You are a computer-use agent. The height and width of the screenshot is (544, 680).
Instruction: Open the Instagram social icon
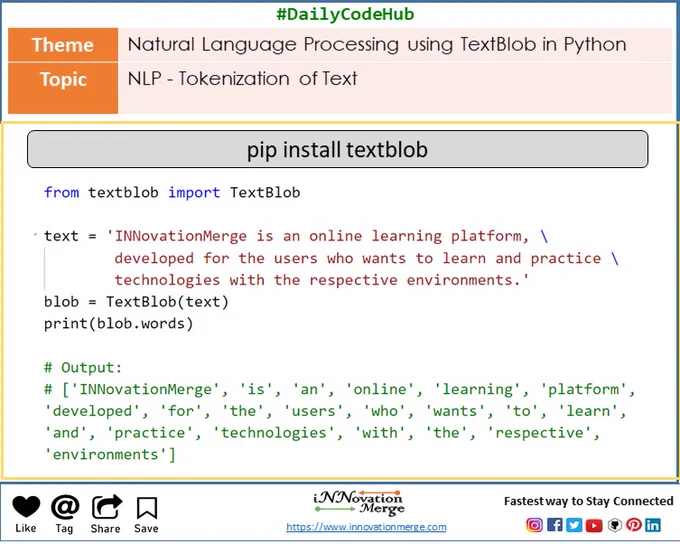point(534,525)
